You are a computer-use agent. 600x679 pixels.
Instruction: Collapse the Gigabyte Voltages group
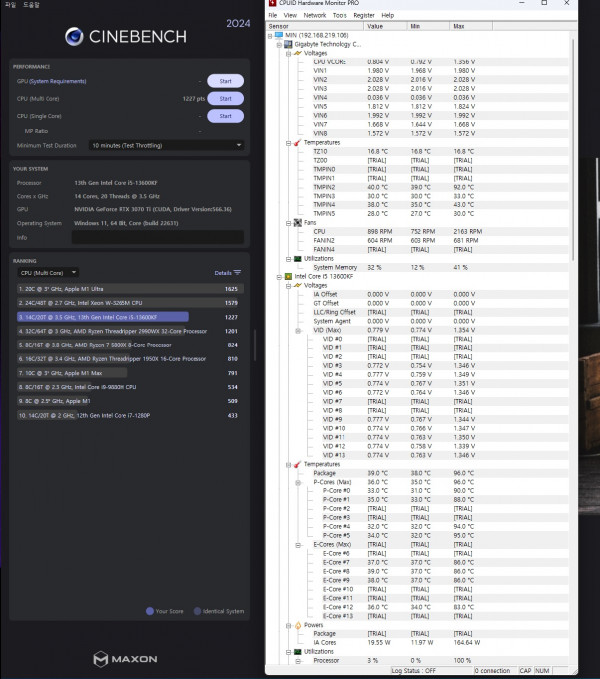[289, 54]
